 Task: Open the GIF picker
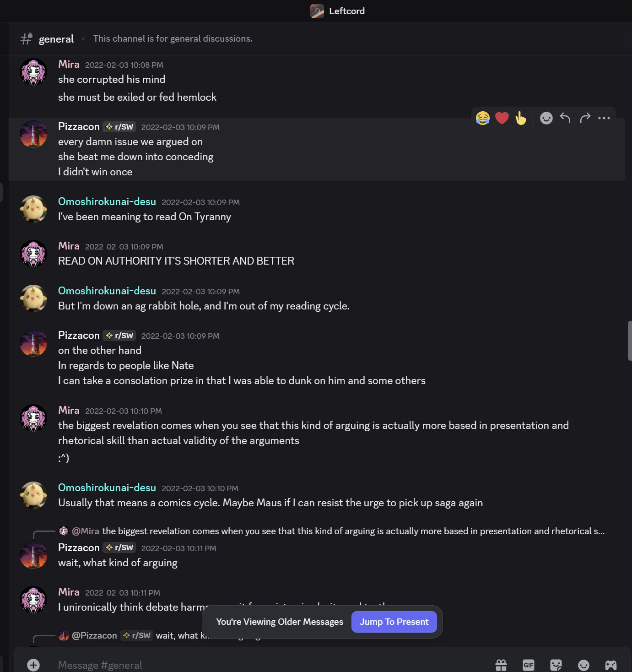pyautogui.click(x=529, y=665)
